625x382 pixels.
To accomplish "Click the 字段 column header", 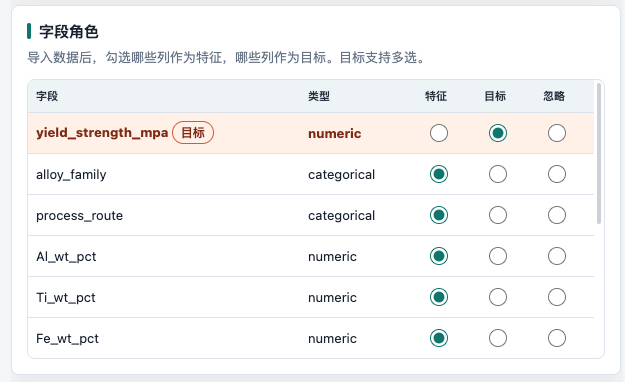I will point(47,96).
